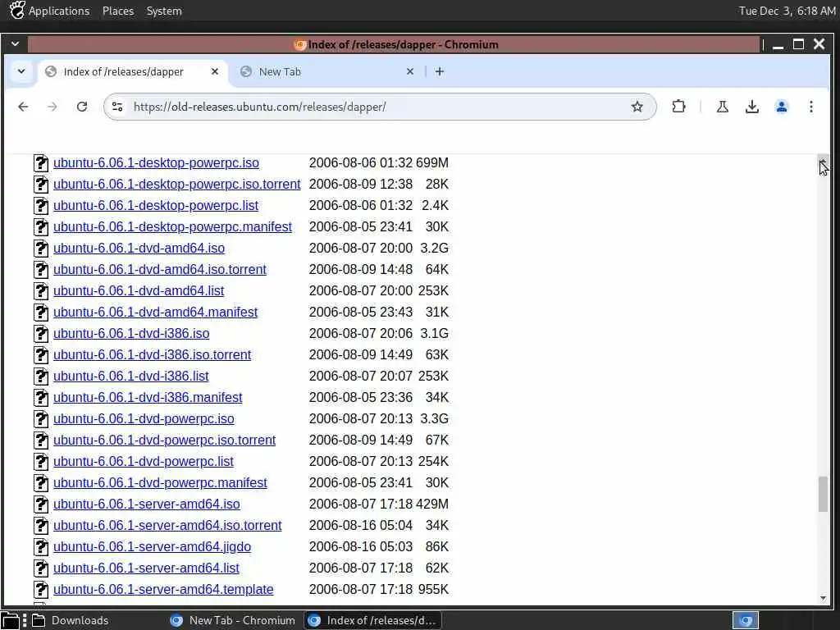This screenshot has width=840, height=630.
Task: Open Chrome Labs flask icon
Action: (722, 107)
